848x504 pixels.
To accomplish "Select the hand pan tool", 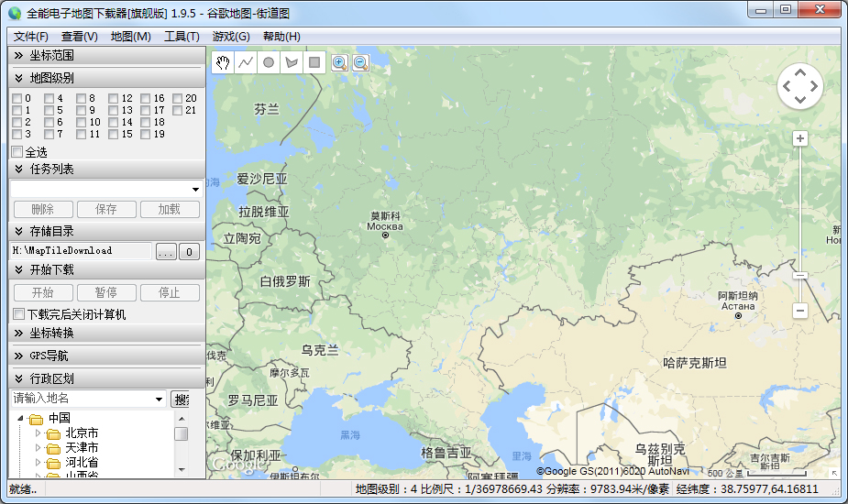I will 222,62.
